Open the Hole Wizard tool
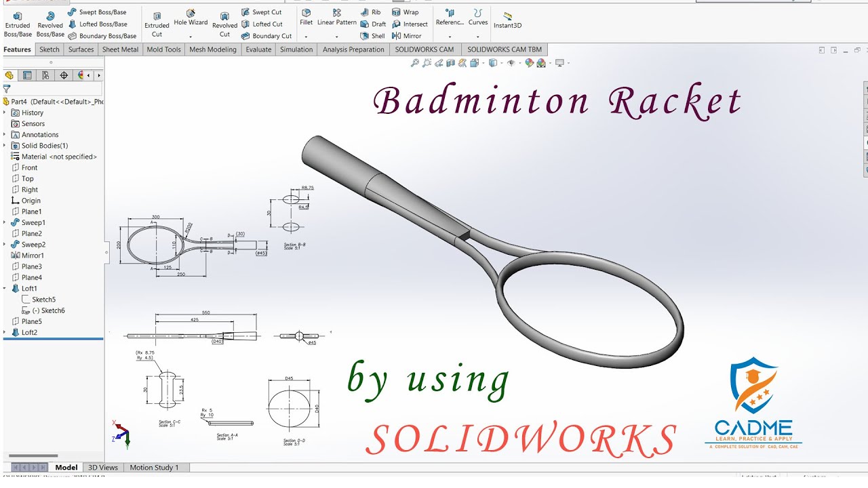868x488 pixels. coord(191,18)
